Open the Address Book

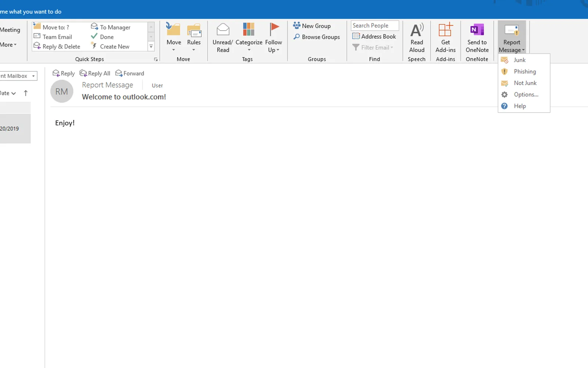(374, 36)
